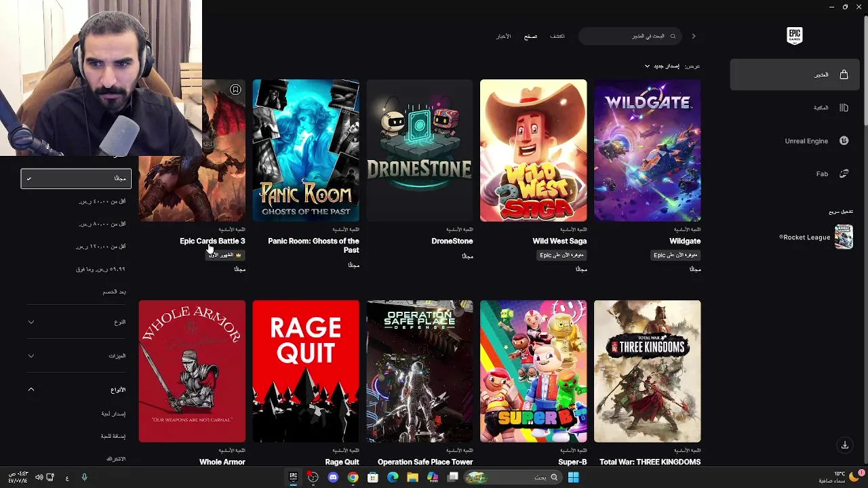The height and width of the screenshot is (488, 868).
Task: Open Microsoft Edge from the taskbar
Action: [393, 477]
